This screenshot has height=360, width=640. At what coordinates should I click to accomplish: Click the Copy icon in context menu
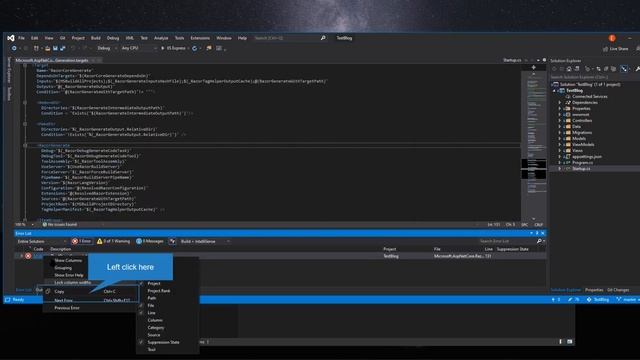pyautogui.click(x=48, y=291)
